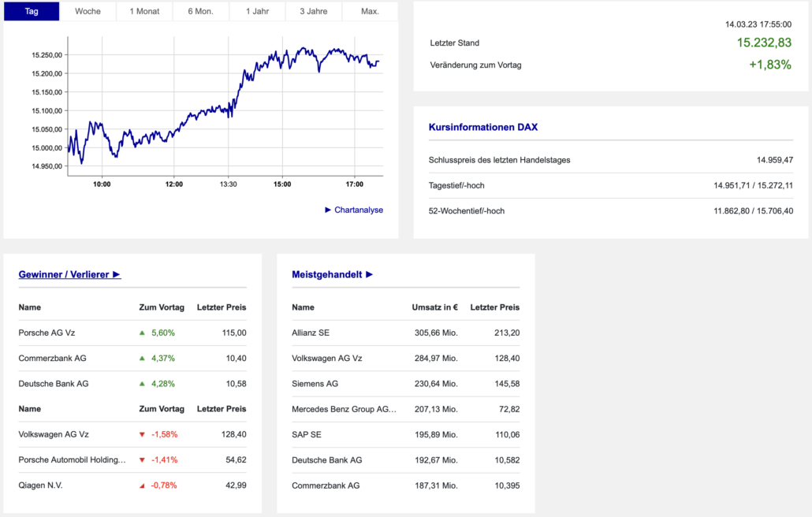Image resolution: width=812 pixels, height=517 pixels.
Task: Select the Tag chart tab
Action: [x=32, y=11]
